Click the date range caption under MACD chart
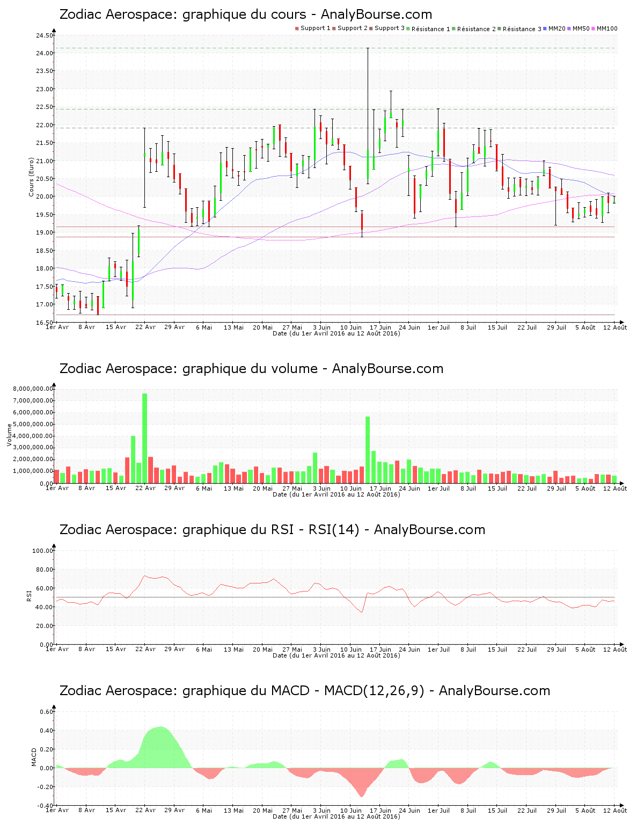This screenshot has height=832, width=644. pos(336,816)
